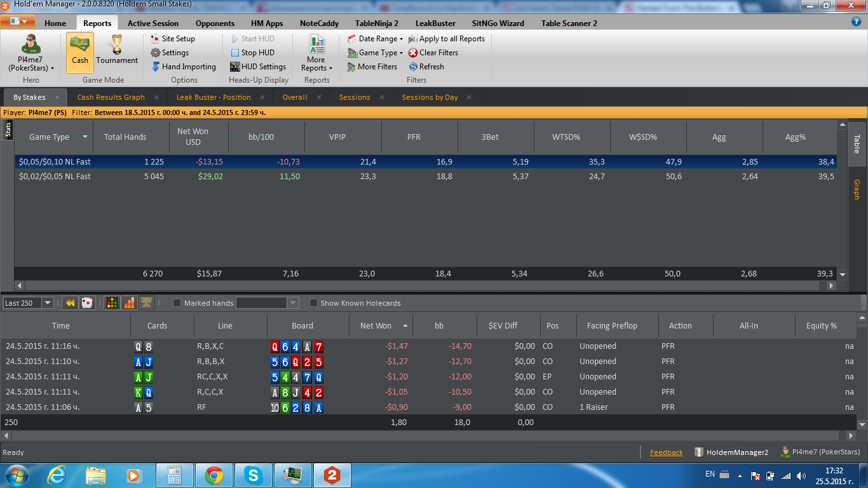Click the orange bar chart icon

pyautogui.click(x=129, y=303)
